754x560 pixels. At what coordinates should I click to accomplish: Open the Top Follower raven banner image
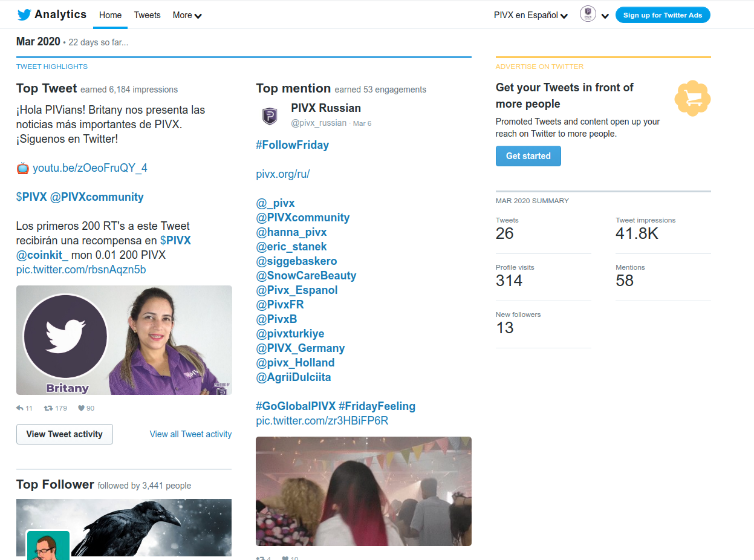tap(124, 527)
